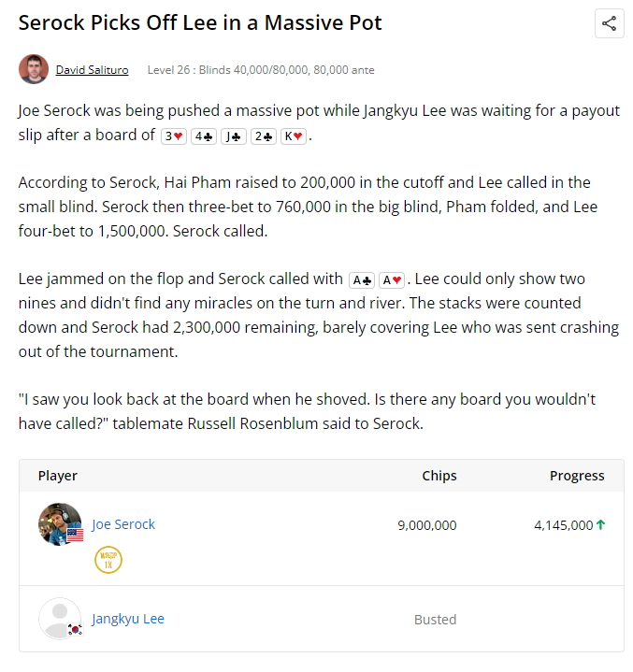
Task: Click the green progress up arrow
Action: click(x=601, y=524)
